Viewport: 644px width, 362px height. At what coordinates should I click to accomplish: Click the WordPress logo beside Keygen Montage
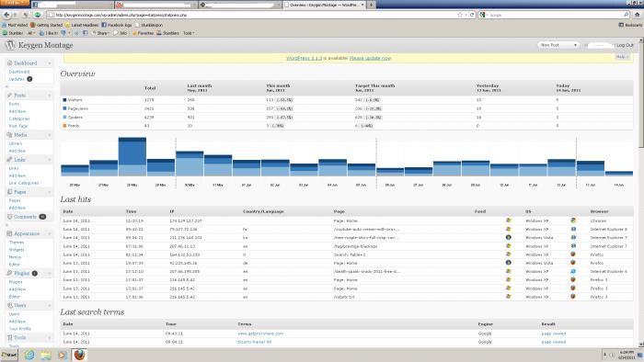point(10,45)
